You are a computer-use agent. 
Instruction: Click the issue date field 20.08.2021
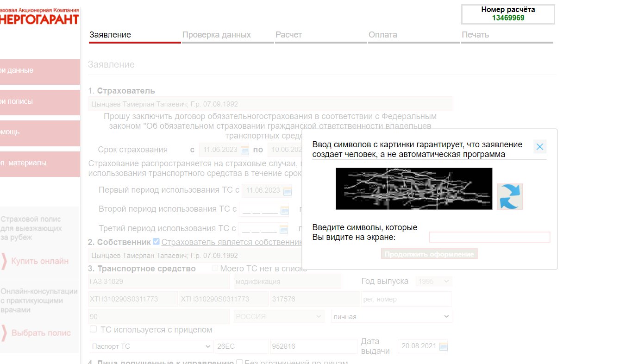tap(418, 346)
